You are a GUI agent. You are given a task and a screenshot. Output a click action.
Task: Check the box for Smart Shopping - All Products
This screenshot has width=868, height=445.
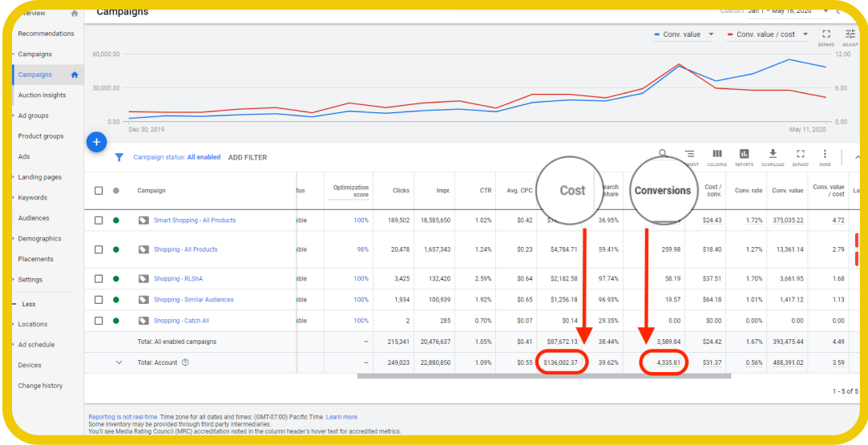[99, 220]
